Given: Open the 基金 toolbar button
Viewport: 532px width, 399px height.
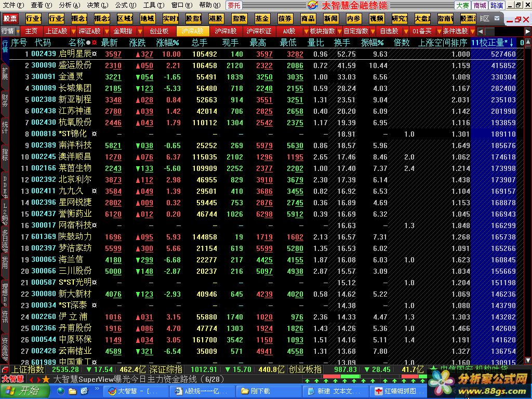Looking at the screenshot, I should tap(262, 18).
